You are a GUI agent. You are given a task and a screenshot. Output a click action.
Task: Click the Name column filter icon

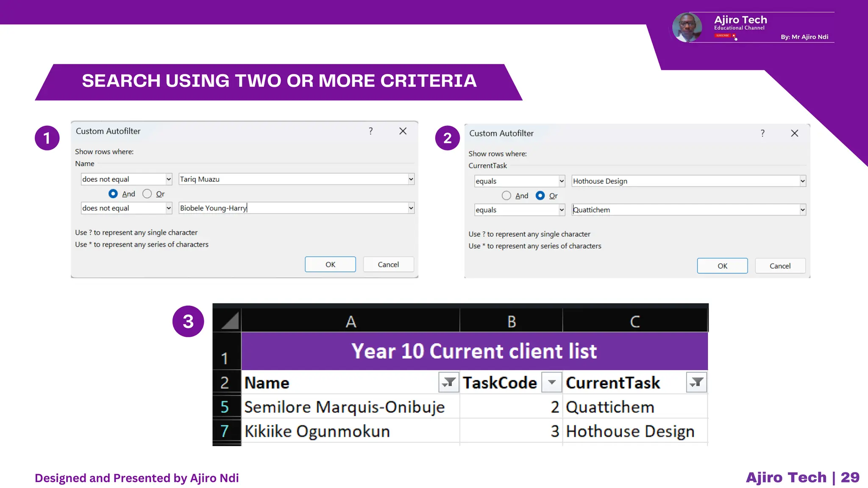[x=448, y=383]
